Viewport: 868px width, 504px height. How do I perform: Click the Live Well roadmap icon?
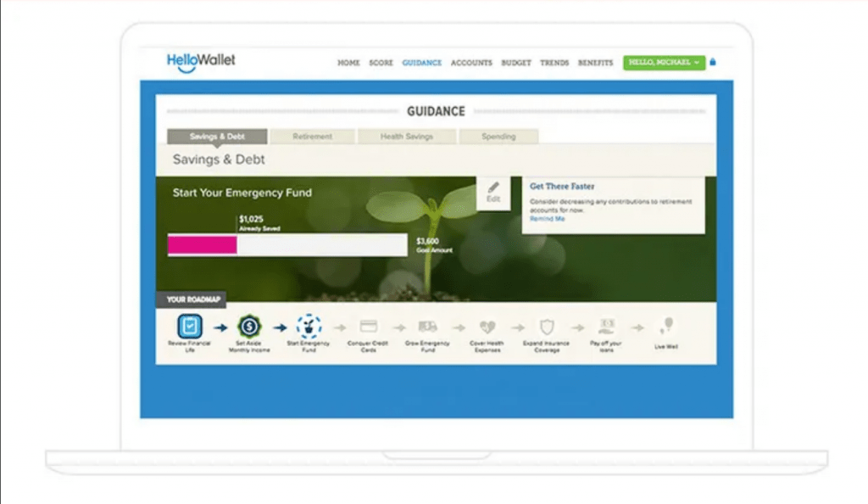coord(666,326)
